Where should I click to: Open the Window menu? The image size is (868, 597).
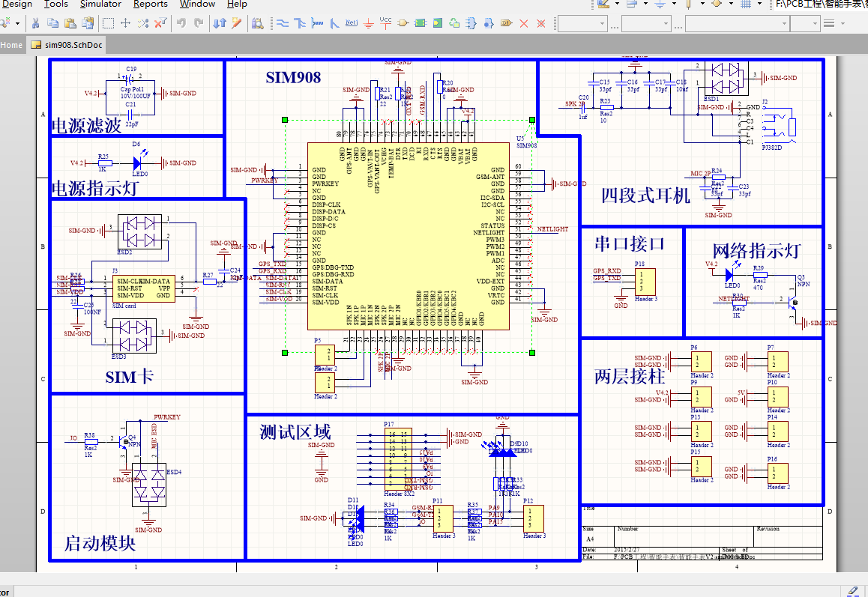[197, 4]
